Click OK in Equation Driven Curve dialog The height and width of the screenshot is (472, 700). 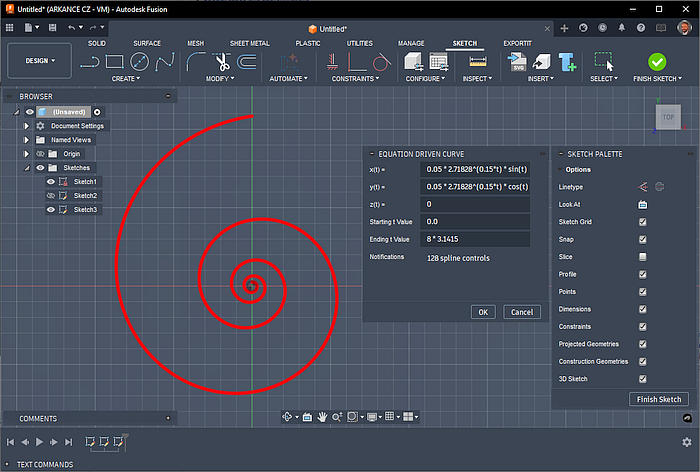click(483, 312)
